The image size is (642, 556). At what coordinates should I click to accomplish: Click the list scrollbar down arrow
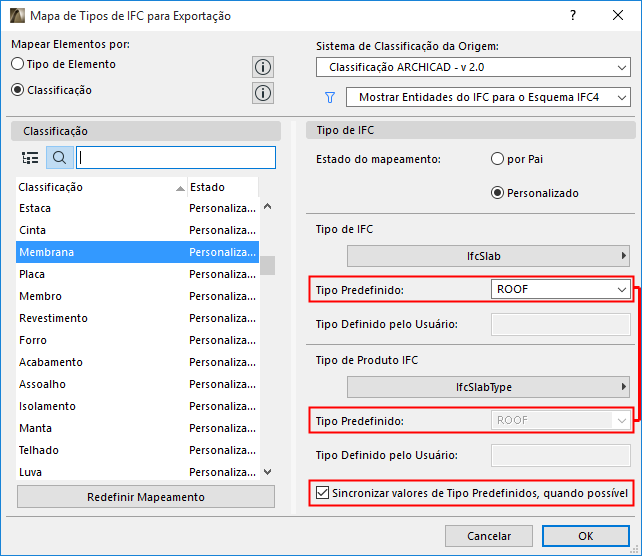[x=267, y=472]
